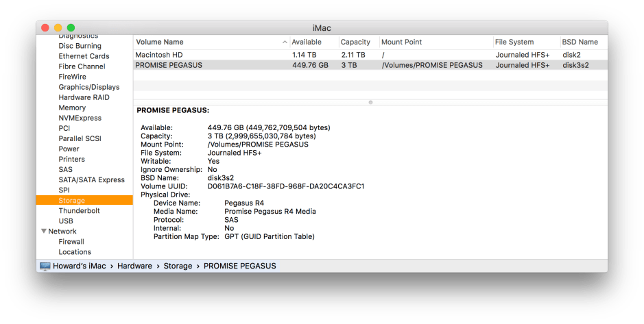Select Locations under Network
This screenshot has width=644, height=324.
point(75,251)
